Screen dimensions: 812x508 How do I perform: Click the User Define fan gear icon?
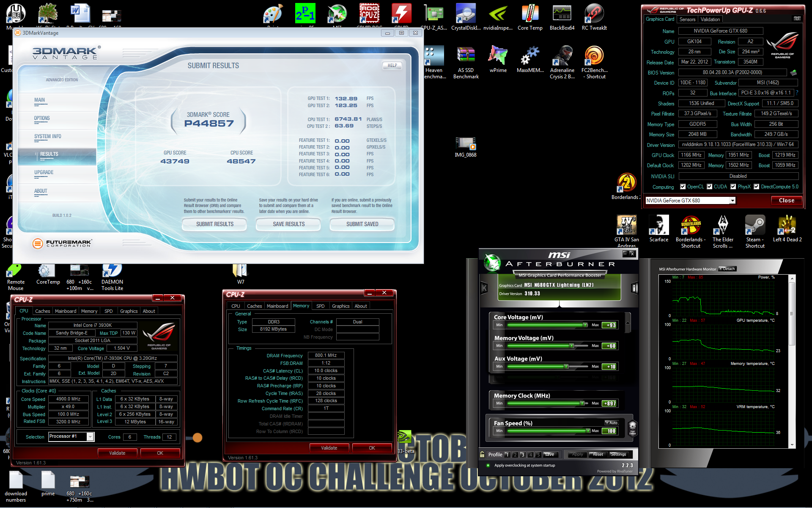click(633, 428)
